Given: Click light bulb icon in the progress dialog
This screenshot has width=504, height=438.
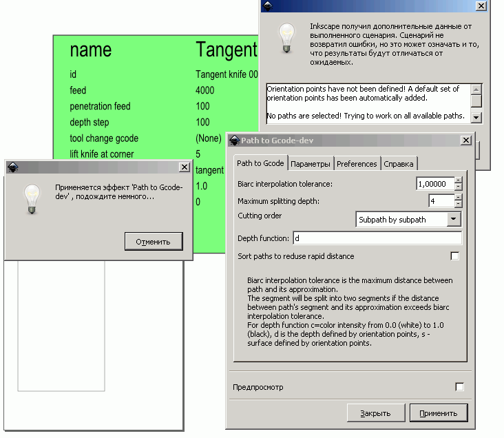Looking at the screenshot, I should (32, 199).
